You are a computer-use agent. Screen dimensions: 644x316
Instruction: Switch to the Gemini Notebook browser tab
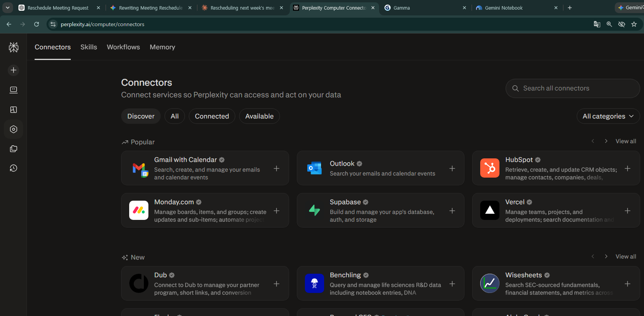tap(517, 8)
